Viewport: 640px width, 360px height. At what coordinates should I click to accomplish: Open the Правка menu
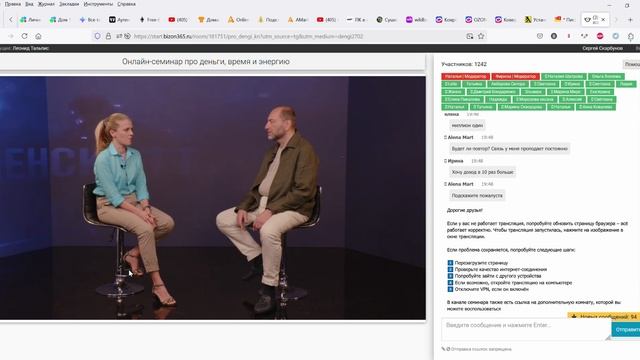pos(13,4)
